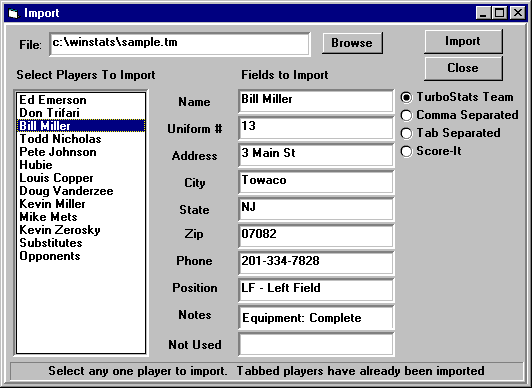Image resolution: width=532 pixels, height=388 pixels.
Task: Click the empty Not Used field
Action: pos(316,345)
